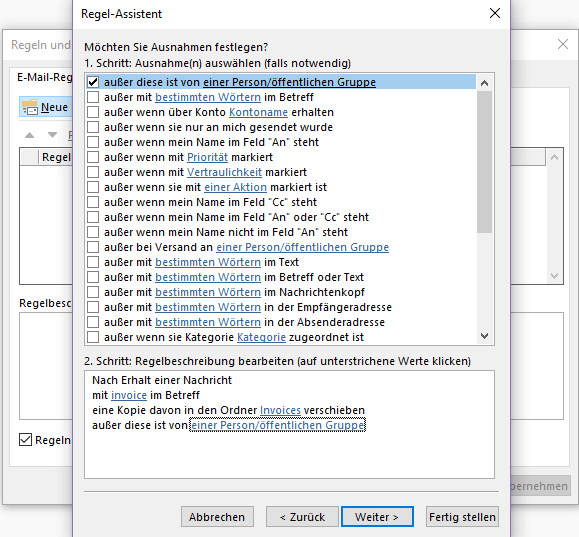
Task: Click the Weiter button
Action: [377, 517]
